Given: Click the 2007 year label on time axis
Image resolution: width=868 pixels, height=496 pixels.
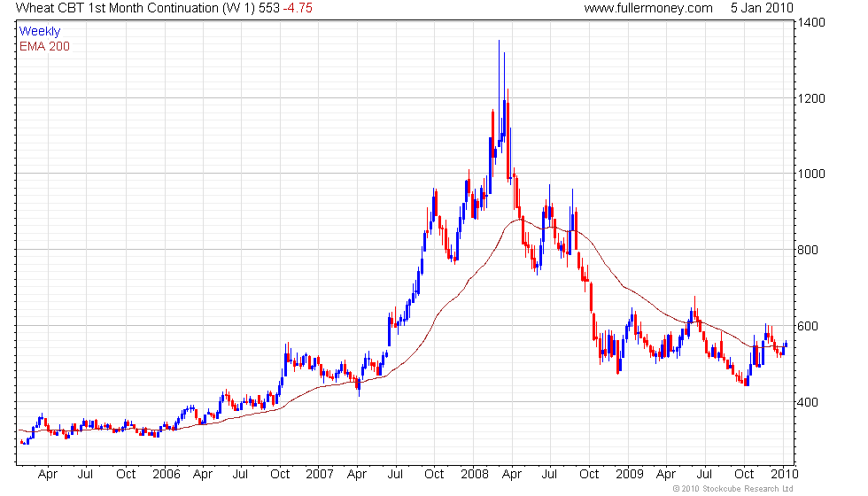Looking at the screenshot, I should (x=320, y=475).
